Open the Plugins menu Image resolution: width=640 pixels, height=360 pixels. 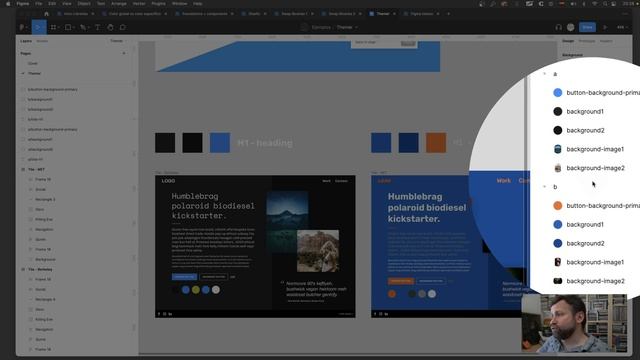coord(158,4)
